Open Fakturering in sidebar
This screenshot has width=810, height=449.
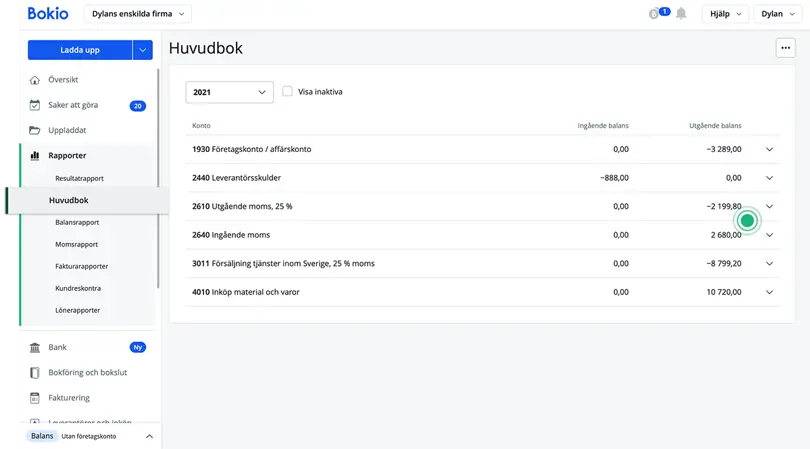[69, 398]
